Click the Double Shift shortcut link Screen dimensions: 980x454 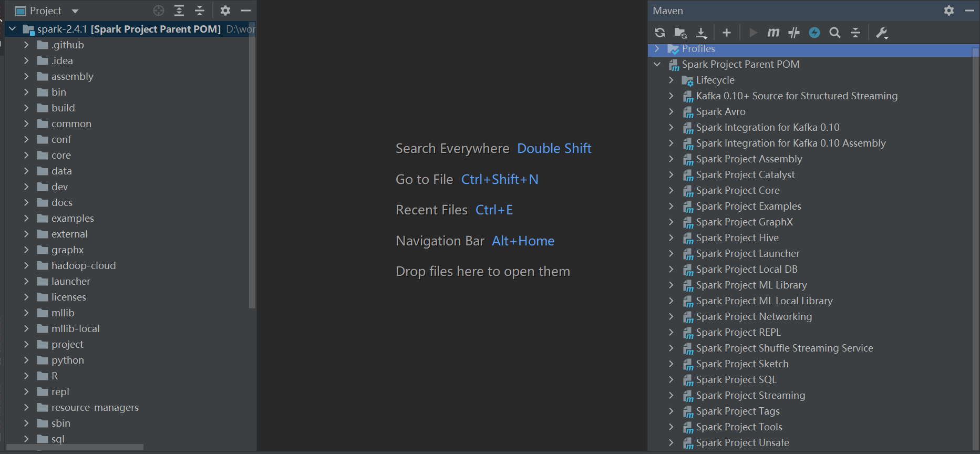pos(554,148)
